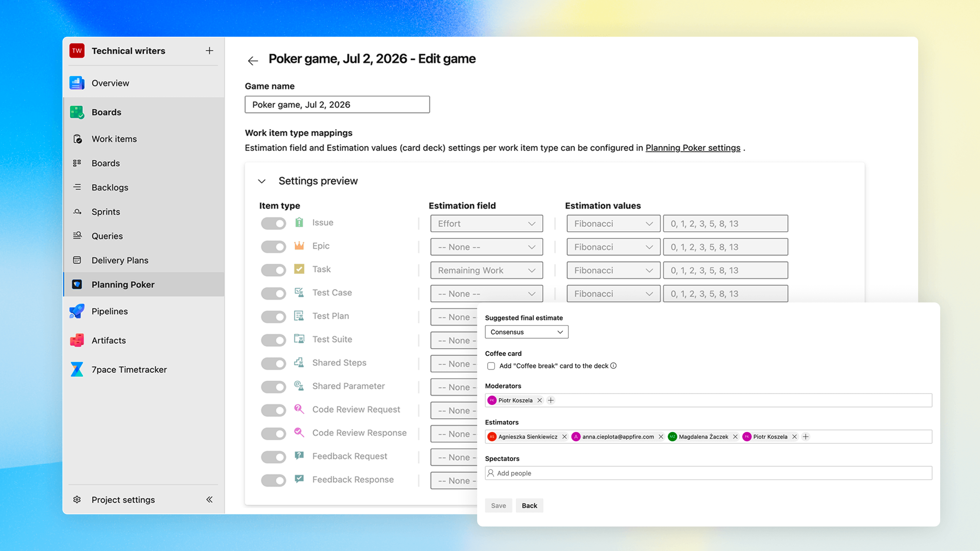
Task: Open the Issue estimation field dropdown showing Effort
Action: tap(487, 223)
